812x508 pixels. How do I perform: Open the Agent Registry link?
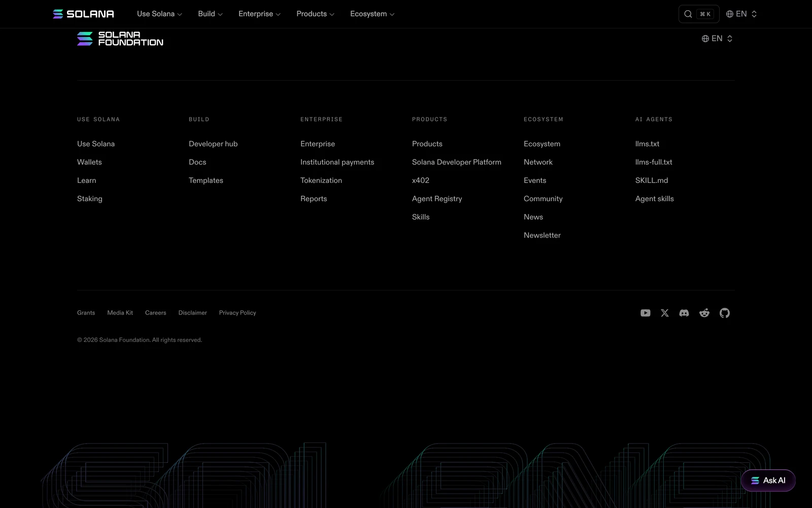437,199
